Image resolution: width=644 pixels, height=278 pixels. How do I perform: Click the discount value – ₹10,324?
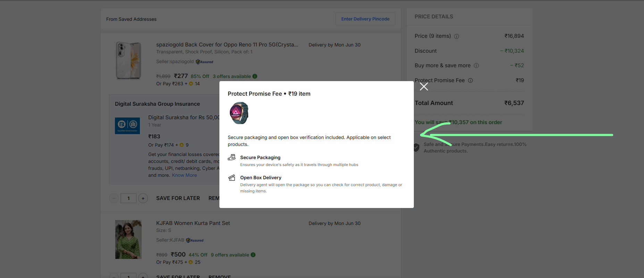tap(512, 51)
